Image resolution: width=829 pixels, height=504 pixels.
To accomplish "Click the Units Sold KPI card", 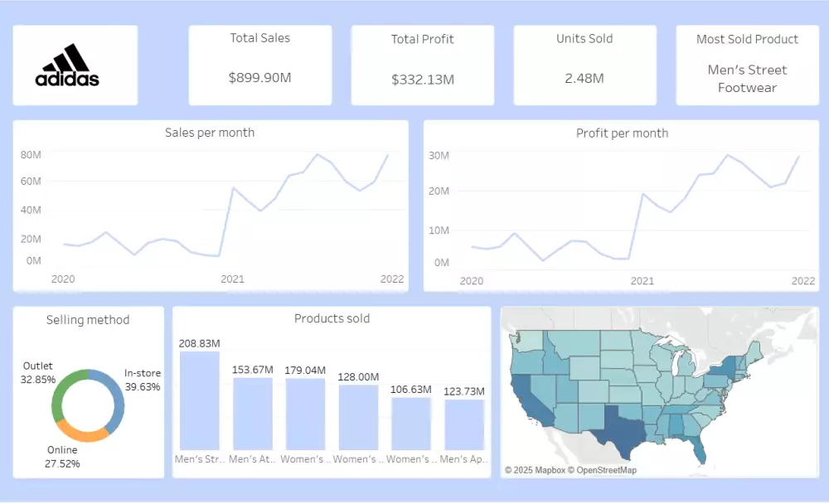I will point(584,64).
